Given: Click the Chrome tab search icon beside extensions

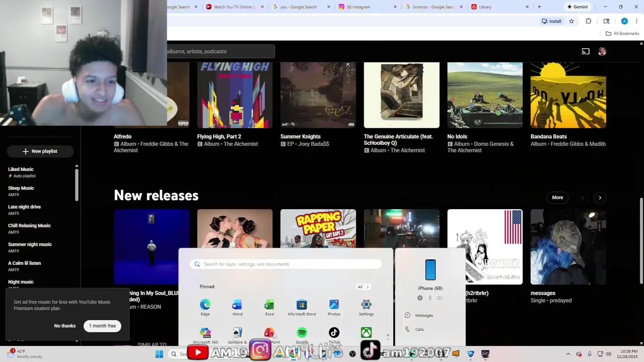Looking at the screenshot, I should pyautogui.click(x=606, y=21).
